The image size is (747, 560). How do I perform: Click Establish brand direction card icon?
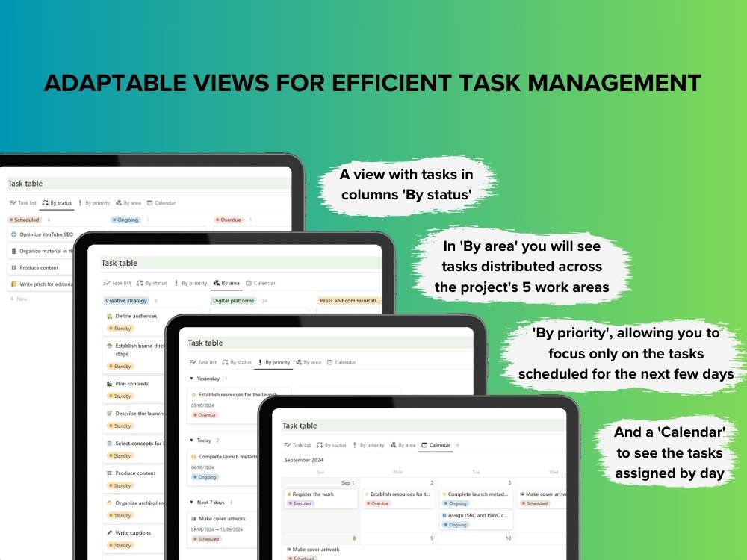click(110, 346)
